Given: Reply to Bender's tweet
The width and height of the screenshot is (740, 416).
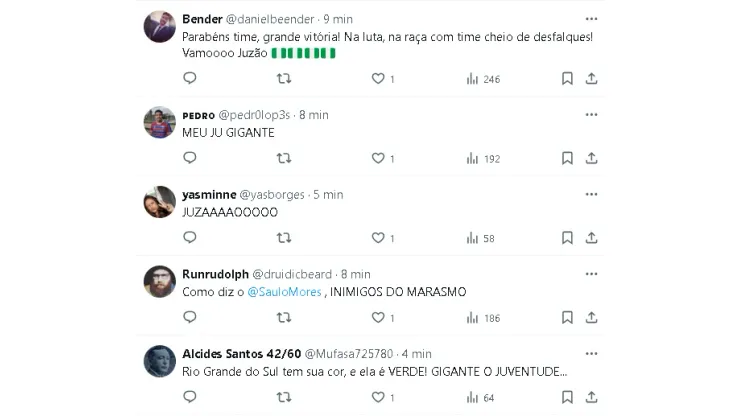Looking at the screenshot, I should (190, 78).
